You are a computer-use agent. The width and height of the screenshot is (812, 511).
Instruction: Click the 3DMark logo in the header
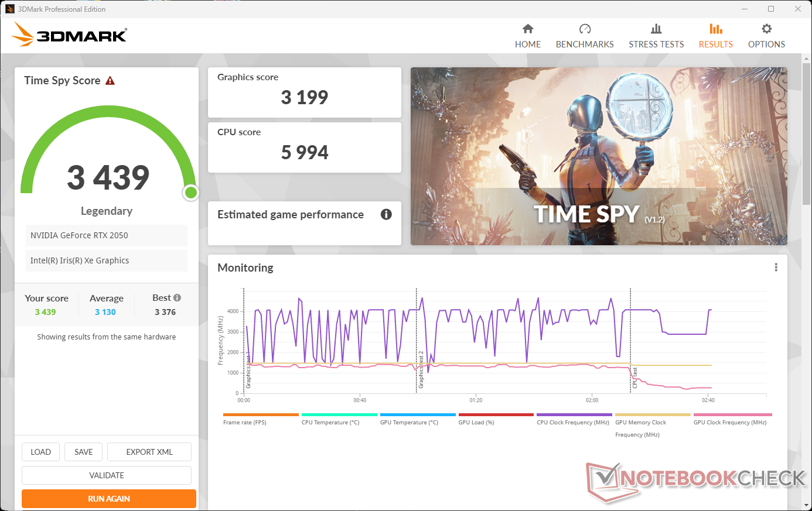(x=69, y=35)
